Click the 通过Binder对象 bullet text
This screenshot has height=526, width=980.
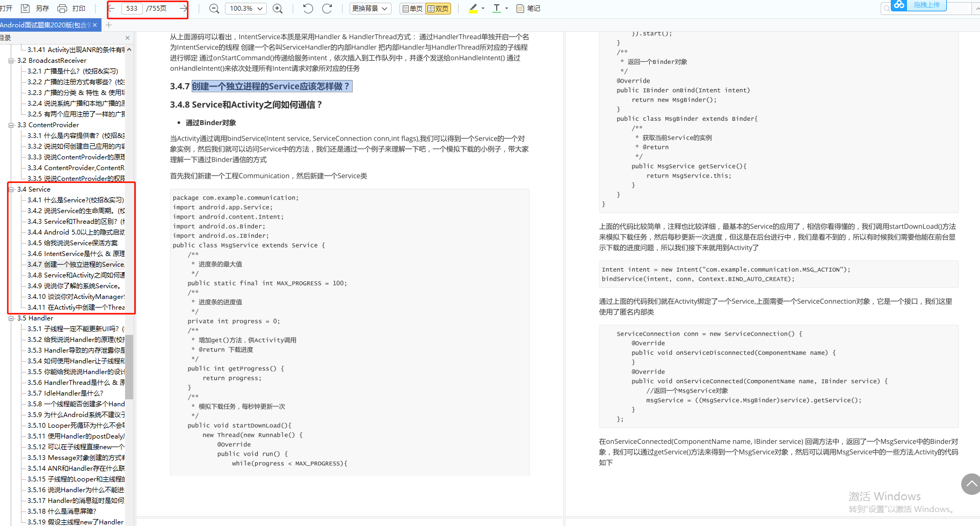click(x=210, y=123)
